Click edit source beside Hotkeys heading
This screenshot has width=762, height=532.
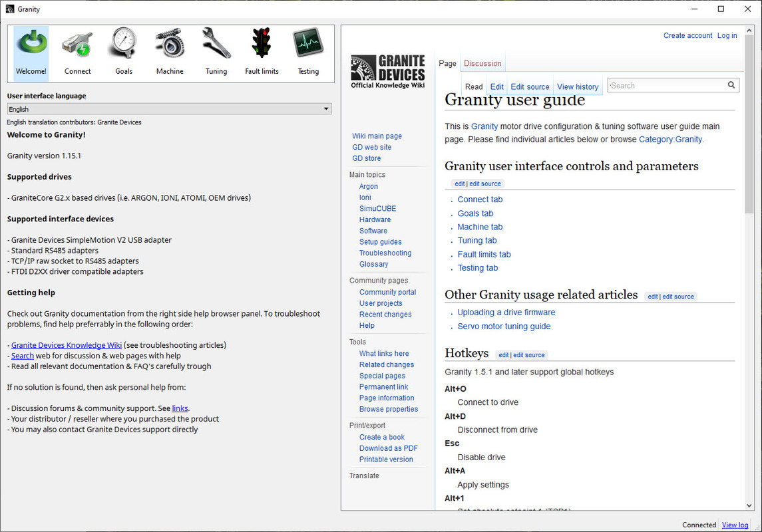tap(528, 355)
